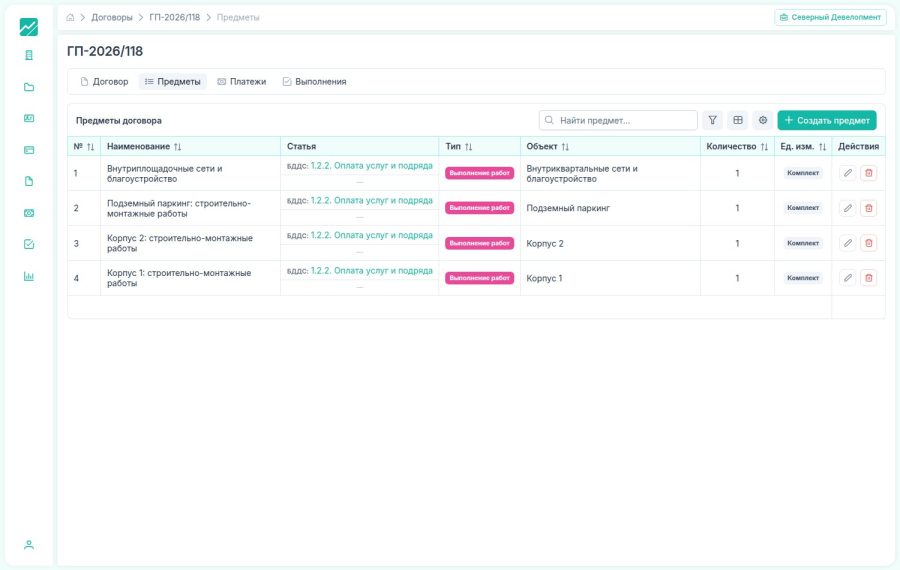Open Северный Девелопмент company selector
This screenshot has height=570, width=900.
830,17
